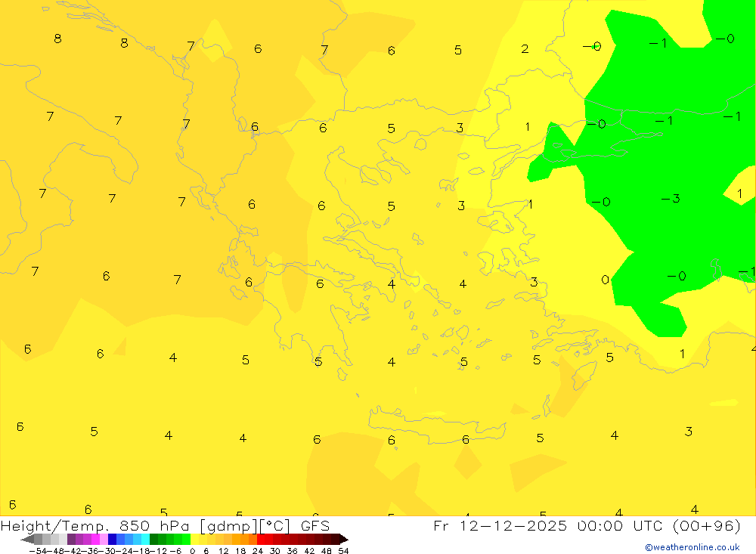Pick the bright green segment of the legend bar
756x554 pixels.
tap(186, 539)
